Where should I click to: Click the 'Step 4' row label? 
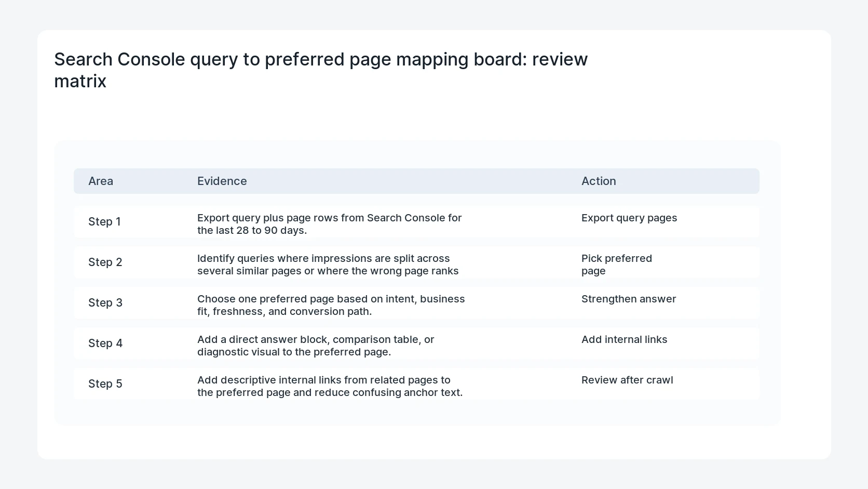(x=105, y=343)
